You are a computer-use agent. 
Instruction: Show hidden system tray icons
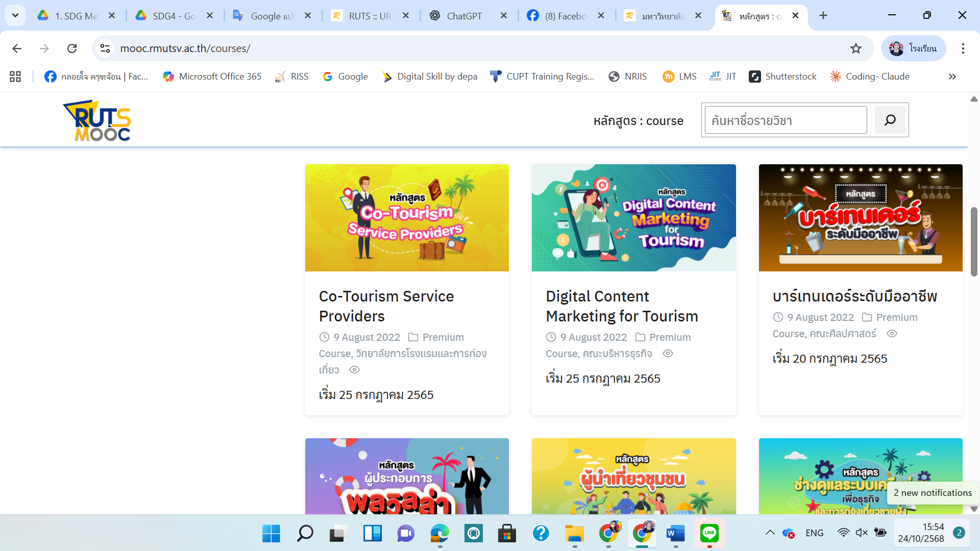[x=770, y=533]
